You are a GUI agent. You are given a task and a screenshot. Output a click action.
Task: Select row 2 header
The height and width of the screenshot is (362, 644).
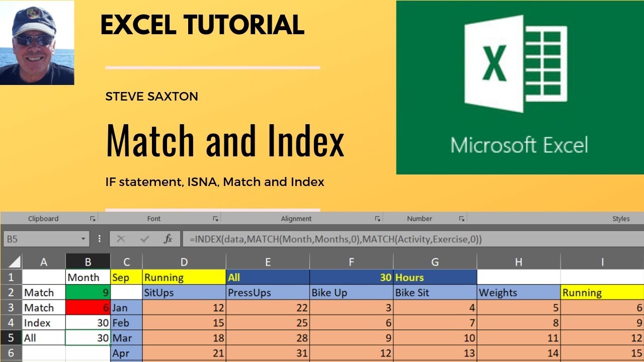pos(11,292)
